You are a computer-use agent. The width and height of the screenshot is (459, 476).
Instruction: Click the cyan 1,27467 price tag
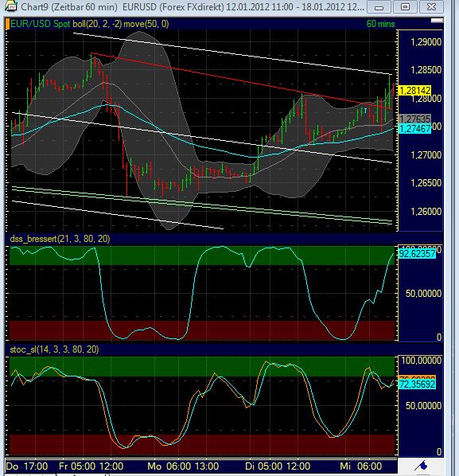(x=414, y=129)
